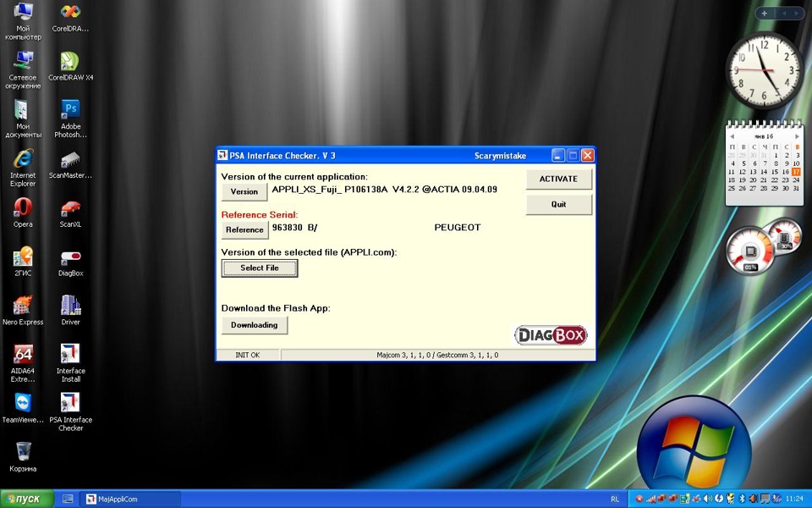812x508 pixels.
Task: Click the signal strength bars tray icon
Action: click(x=650, y=500)
